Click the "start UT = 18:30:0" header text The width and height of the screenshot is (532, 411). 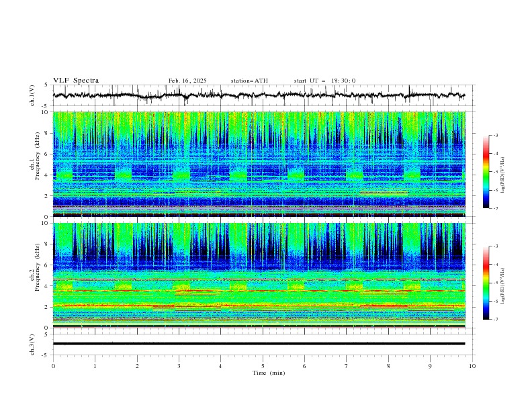click(x=324, y=81)
